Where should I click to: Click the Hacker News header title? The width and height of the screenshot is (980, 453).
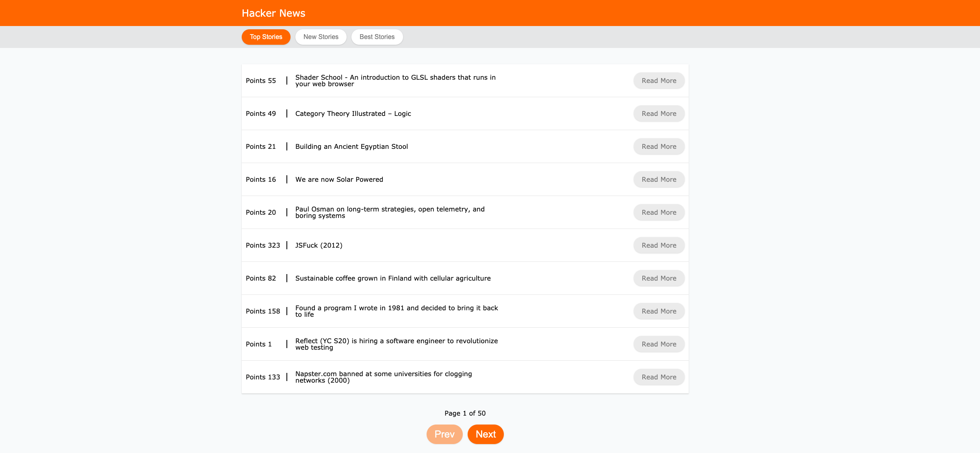coord(273,13)
